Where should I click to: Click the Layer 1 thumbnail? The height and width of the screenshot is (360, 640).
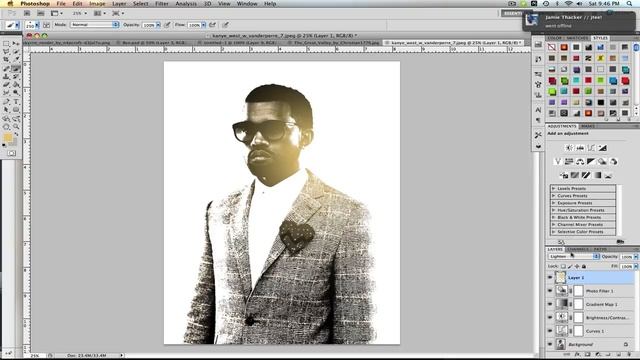(561, 278)
